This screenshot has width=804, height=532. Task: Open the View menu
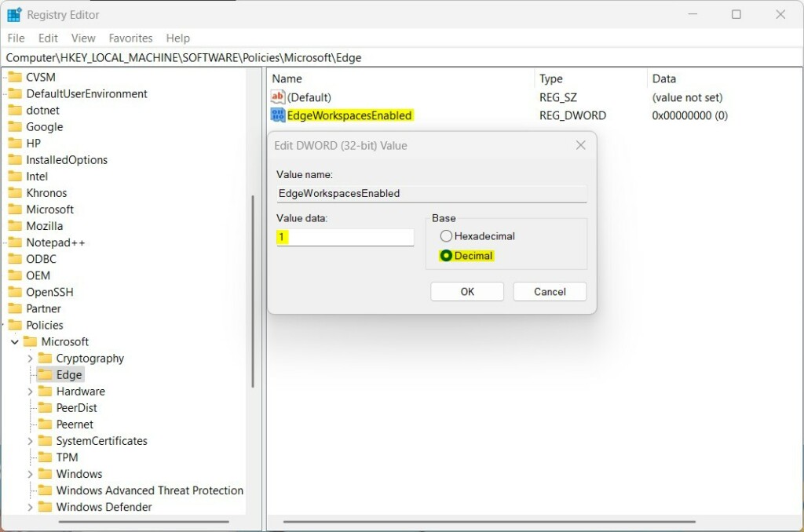83,38
